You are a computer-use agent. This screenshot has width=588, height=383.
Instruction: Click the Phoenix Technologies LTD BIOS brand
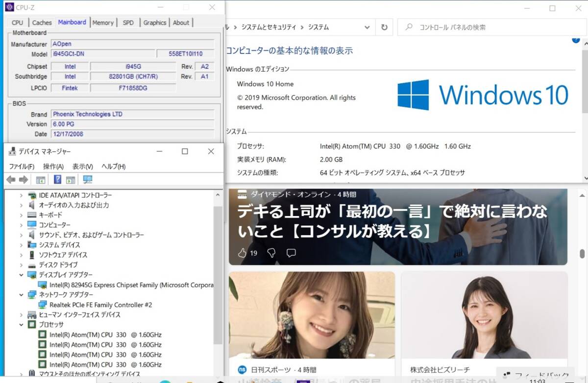tap(132, 114)
